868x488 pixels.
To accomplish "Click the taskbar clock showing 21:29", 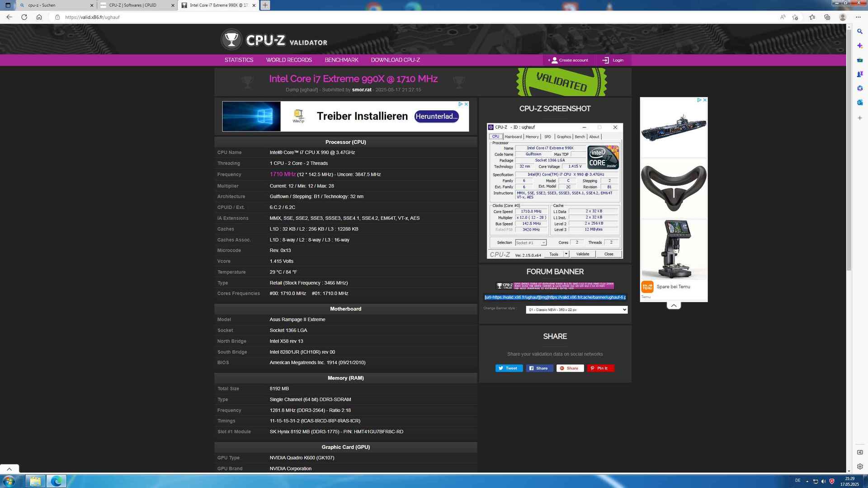I will pyautogui.click(x=849, y=481).
